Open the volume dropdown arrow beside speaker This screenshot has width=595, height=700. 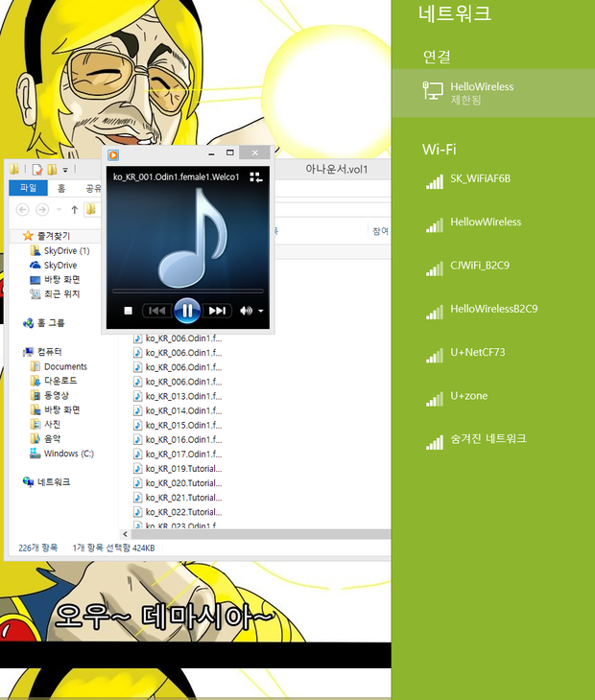(x=261, y=311)
